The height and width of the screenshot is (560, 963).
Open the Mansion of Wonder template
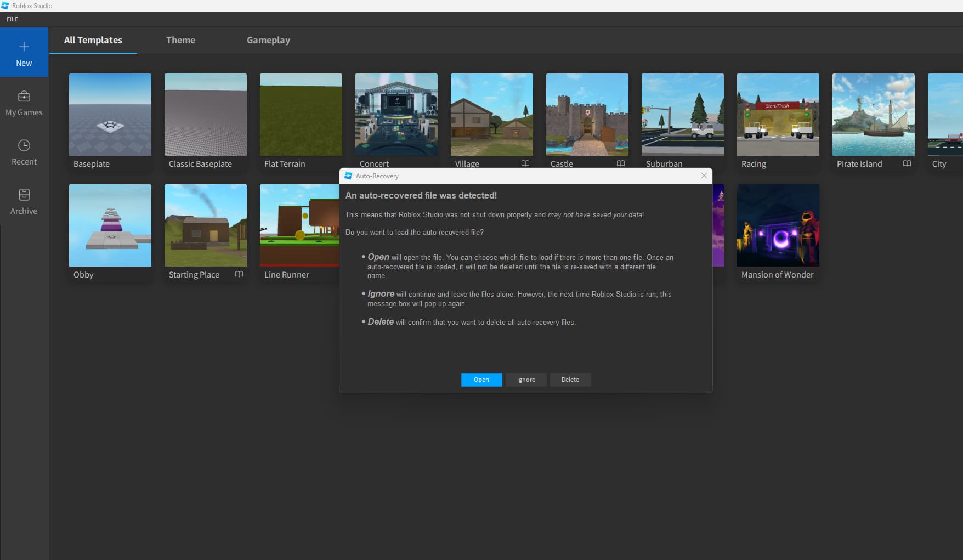tap(778, 225)
